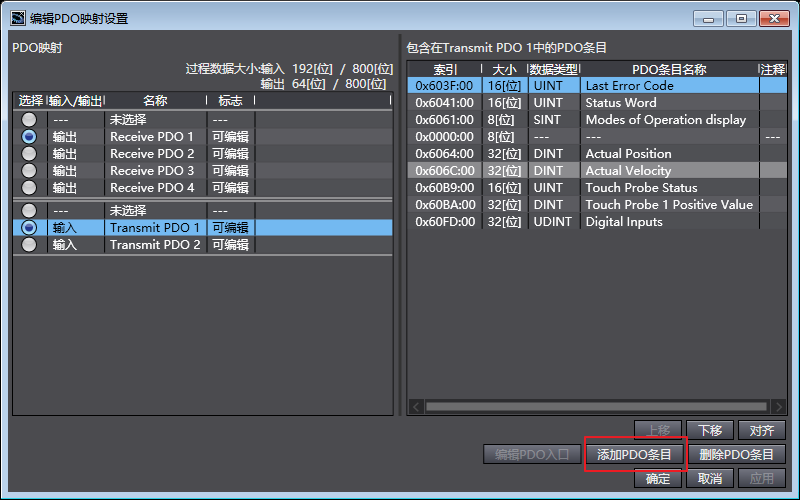Select the Last Error Code entry
Screen dimensions: 800x500
[597, 86]
